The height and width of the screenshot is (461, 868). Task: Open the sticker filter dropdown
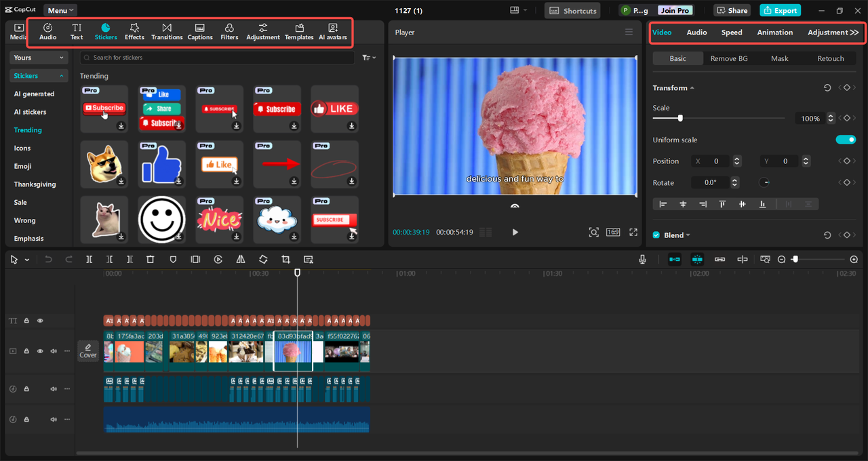(369, 58)
